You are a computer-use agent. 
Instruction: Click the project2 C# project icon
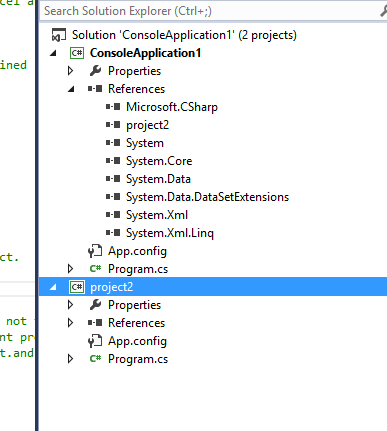tap(77, 287)
